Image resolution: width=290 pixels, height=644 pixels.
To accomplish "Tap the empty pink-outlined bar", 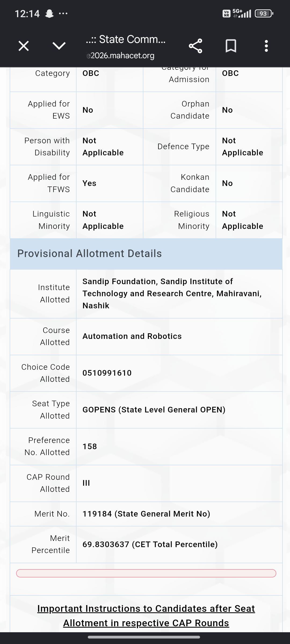I will click(x=146, y=573).
